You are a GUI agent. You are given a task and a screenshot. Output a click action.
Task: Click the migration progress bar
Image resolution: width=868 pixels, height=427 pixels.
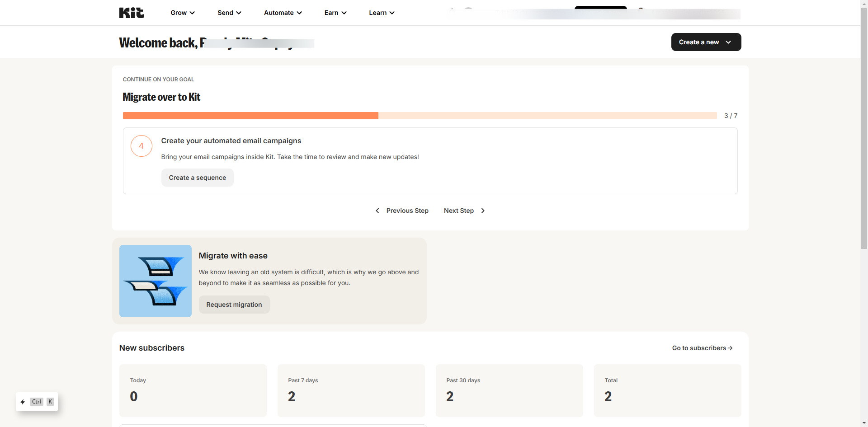(420, 116)
